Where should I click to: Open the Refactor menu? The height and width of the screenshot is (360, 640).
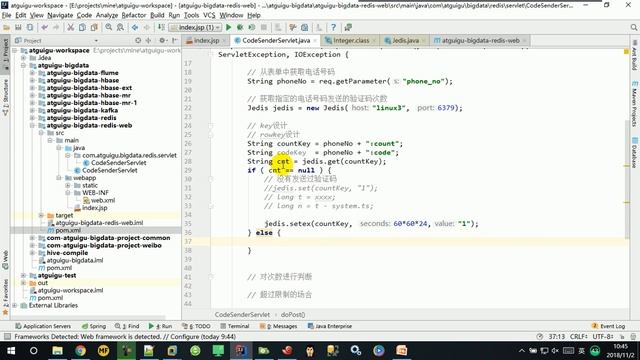point(133,15)
